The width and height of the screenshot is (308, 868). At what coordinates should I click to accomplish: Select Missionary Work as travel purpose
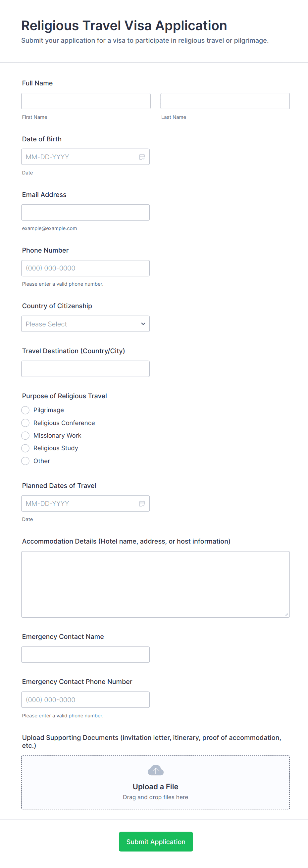coord(25,436)
